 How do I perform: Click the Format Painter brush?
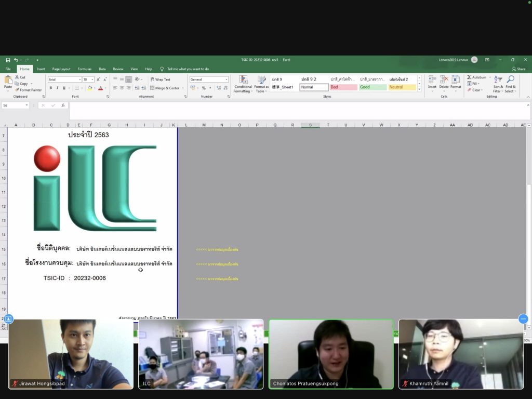(x=17, y=90)
